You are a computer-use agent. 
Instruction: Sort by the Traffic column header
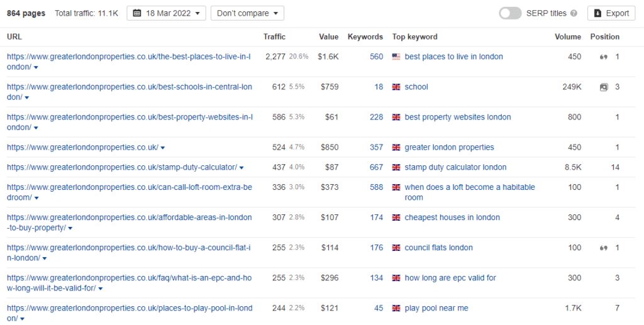point(274,36)
